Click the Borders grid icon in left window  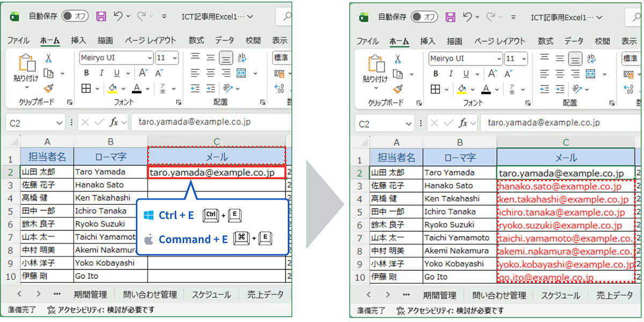click(86, 89)
